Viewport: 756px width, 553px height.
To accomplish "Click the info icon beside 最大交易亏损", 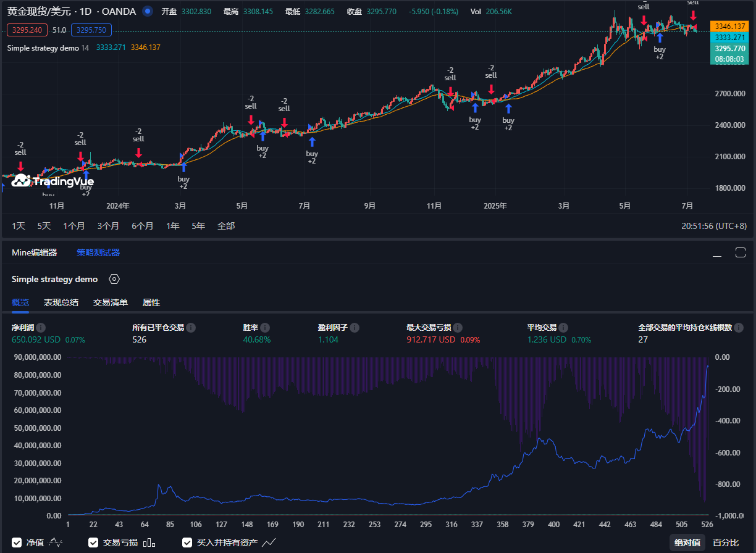I will pos(458,328).
